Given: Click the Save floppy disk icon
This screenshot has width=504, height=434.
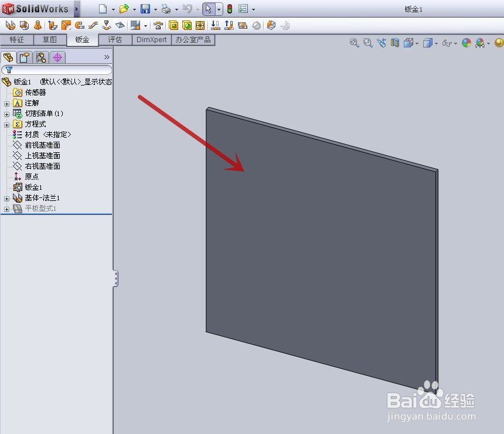Looking at the screenshot, I should pyautogui.click(x=145, y=9).
